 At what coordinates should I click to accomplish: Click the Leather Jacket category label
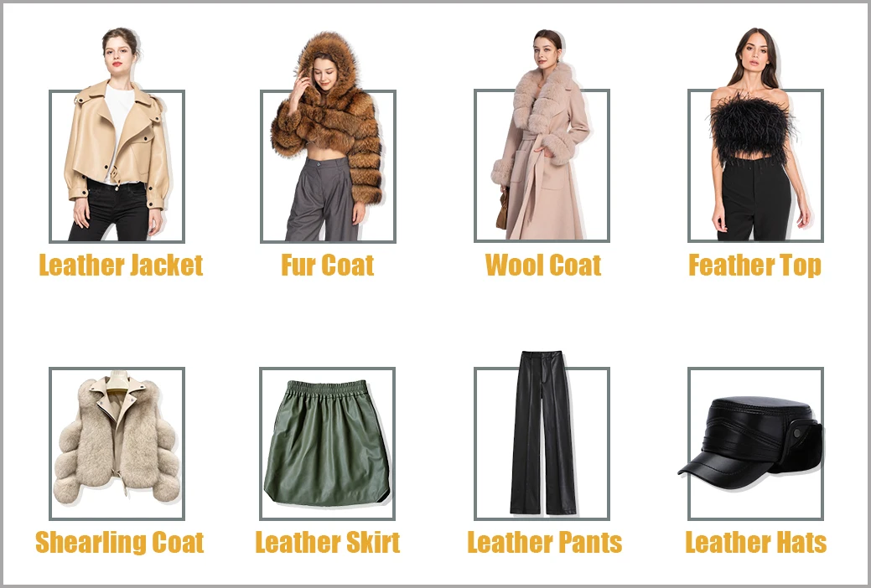coord(121,265)
